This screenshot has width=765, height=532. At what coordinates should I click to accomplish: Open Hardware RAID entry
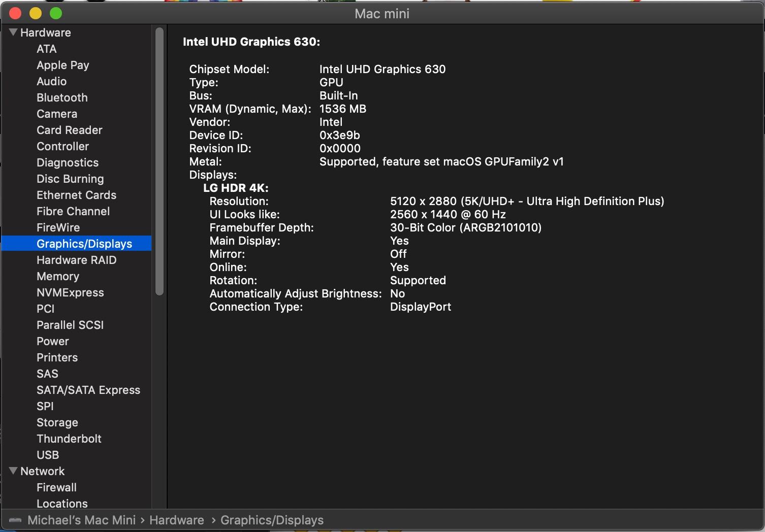point(76,260)
